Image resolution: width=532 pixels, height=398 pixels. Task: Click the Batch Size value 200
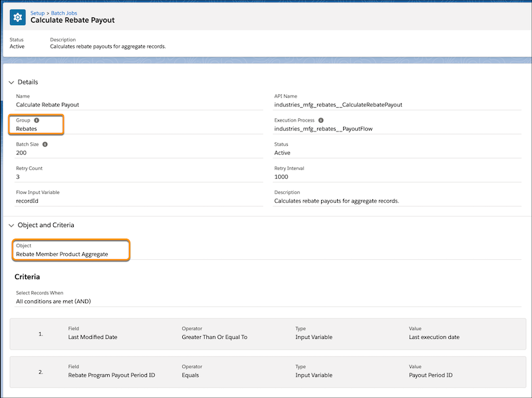pos(21,153)
